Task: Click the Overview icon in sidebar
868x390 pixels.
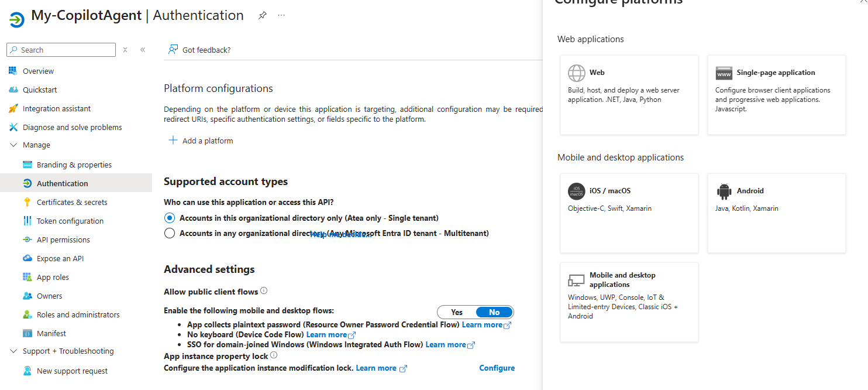Action: click(x=13, y=71)
